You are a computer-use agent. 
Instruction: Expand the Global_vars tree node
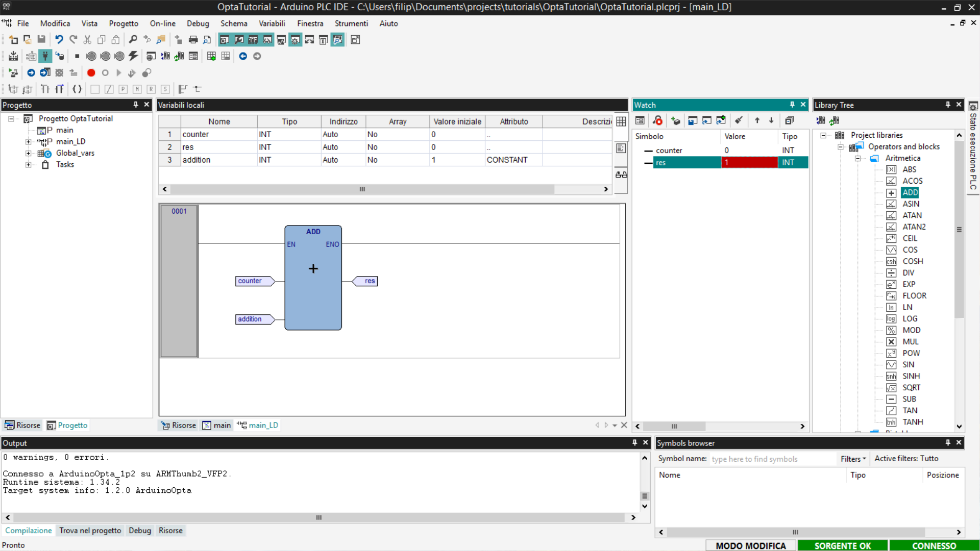29,153
